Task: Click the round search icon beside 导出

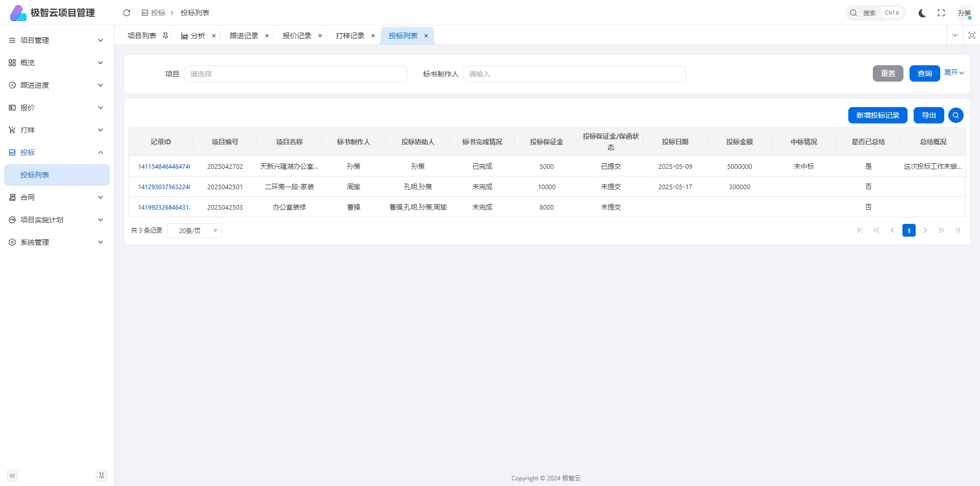Action: click(x=955, y=115)
